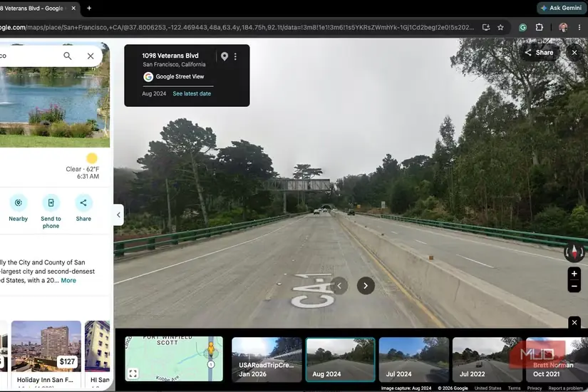
Task: Select the Jan 2026 USARoadTripCre... imagery
Action: point(267,359)
